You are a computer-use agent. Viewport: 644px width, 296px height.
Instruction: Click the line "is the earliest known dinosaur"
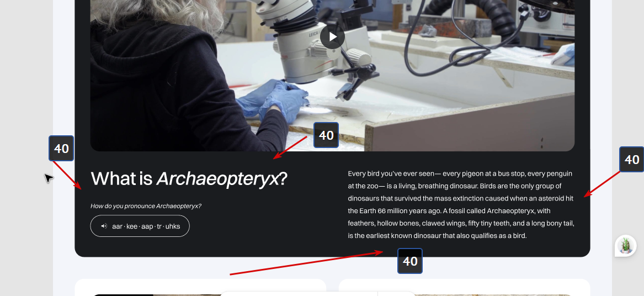[437, 236]
